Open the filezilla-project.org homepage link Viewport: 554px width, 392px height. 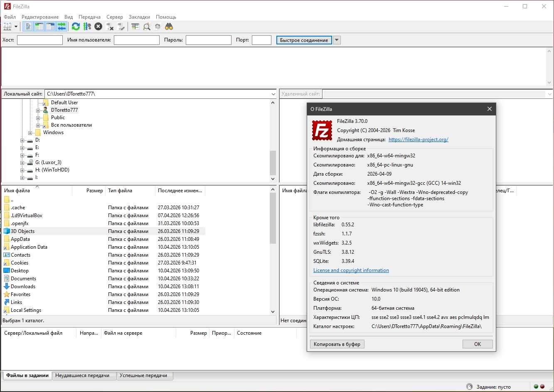pyautogui.click(x=418, y=140)
